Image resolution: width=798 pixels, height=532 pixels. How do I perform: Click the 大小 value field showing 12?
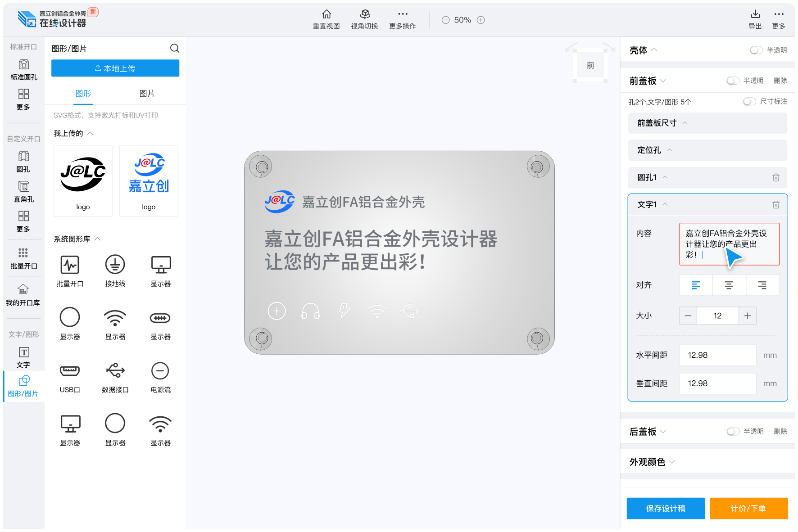tap(717, 316)
